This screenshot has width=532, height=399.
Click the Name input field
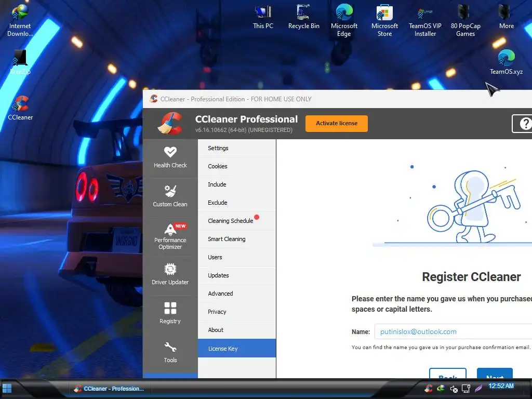[x=453, y=331]
